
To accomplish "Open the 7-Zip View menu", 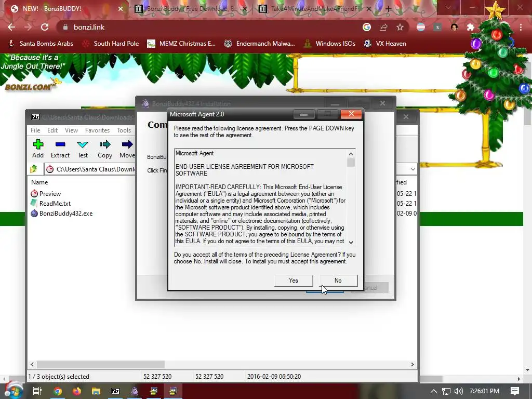I will coord(71,130).
